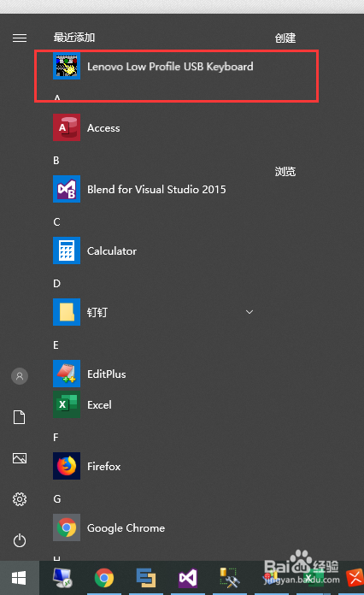The width and height of the screenshot is (364, 595).
Task: Open Pictures from the Start sidebar
Action: tap(20, 458)
